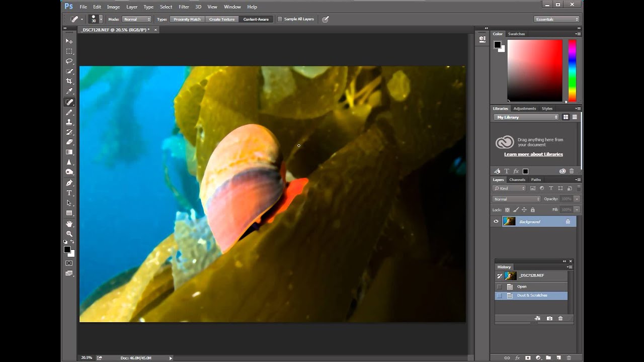Viewport: 644px width, 362px height.
Task: Open the layer blend mode Normal dropdown
Action: coord(516,199)
